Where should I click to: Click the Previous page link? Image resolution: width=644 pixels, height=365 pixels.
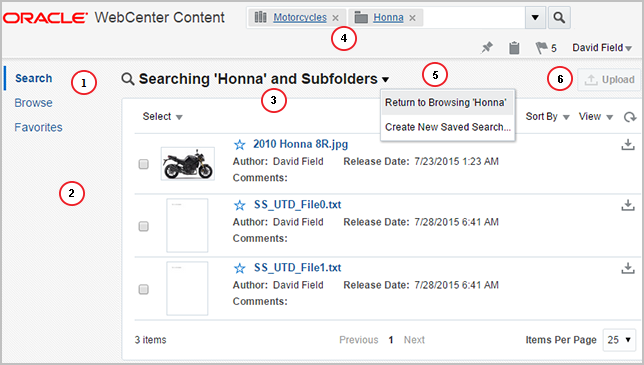pos(359,340)
